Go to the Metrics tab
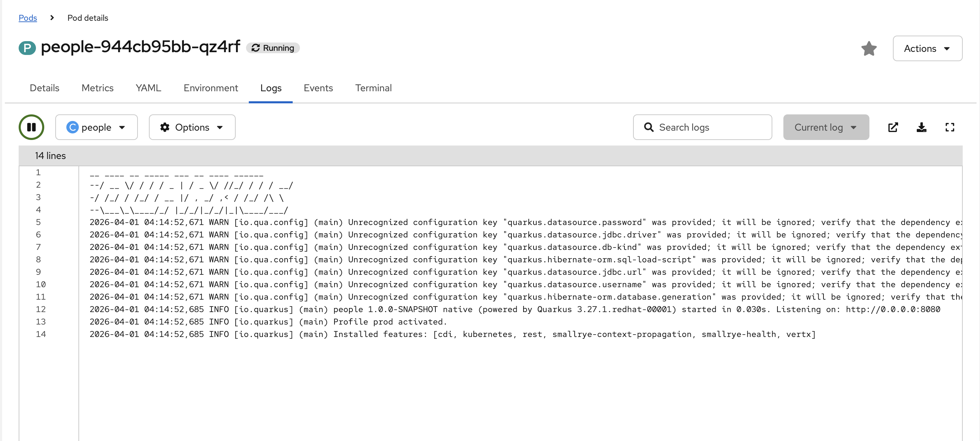Image resolution: width=980 pixels, height=441 pixels. (x=97, y=88)
